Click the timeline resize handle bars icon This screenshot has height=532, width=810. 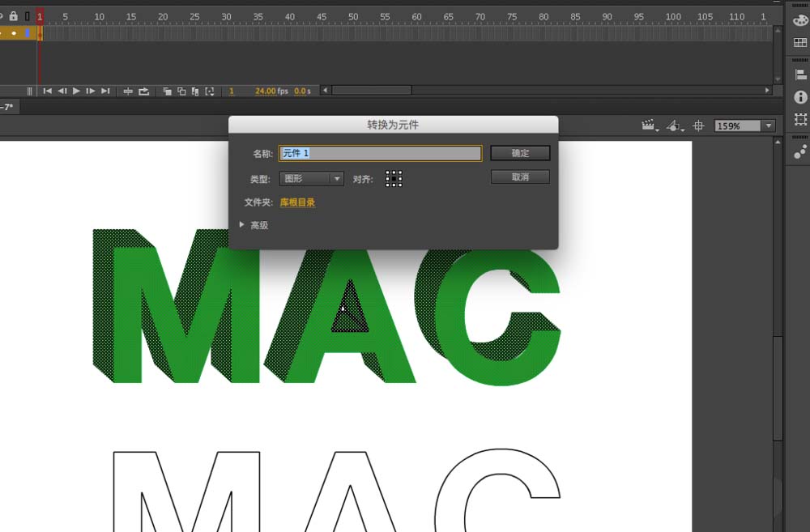tap(29, 92)
